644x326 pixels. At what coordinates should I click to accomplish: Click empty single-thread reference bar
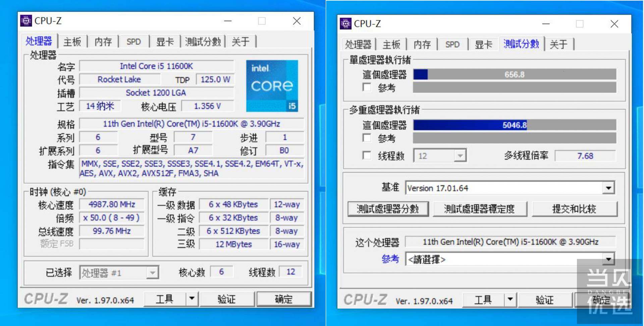515,88
